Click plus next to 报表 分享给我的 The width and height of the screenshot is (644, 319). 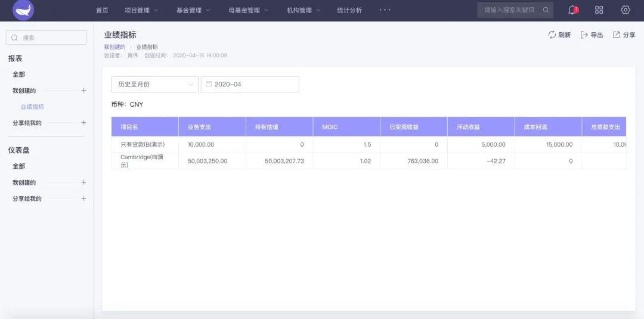84,123
